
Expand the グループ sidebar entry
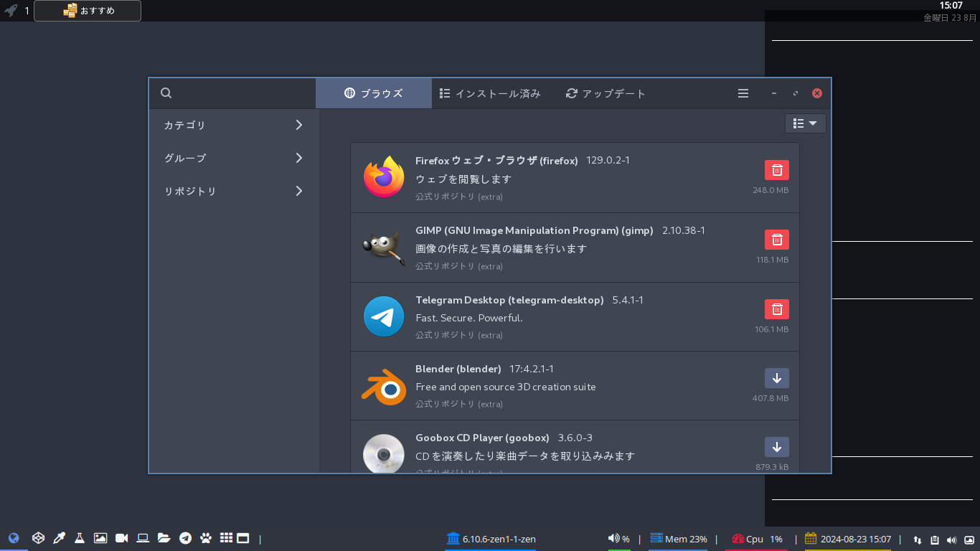pos(234,158)
